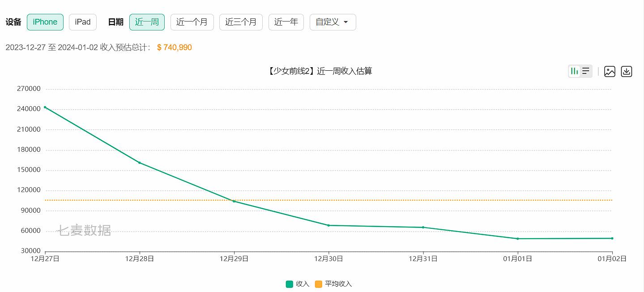
Task: Expand the custom date range selector
Action: (333, 21)
